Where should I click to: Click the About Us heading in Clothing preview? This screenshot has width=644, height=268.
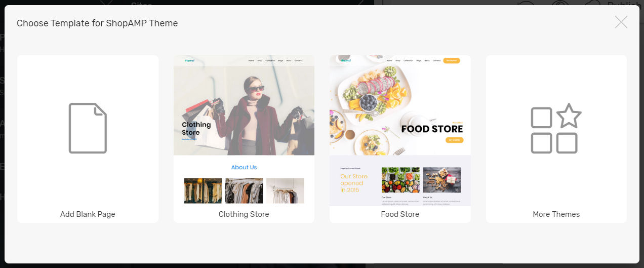(244, 167)
